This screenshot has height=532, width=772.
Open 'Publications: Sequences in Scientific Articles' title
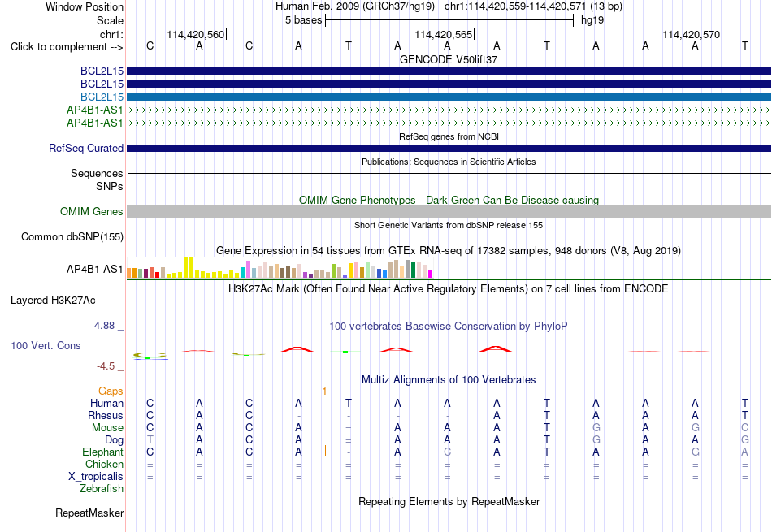(x=449, y=162)
